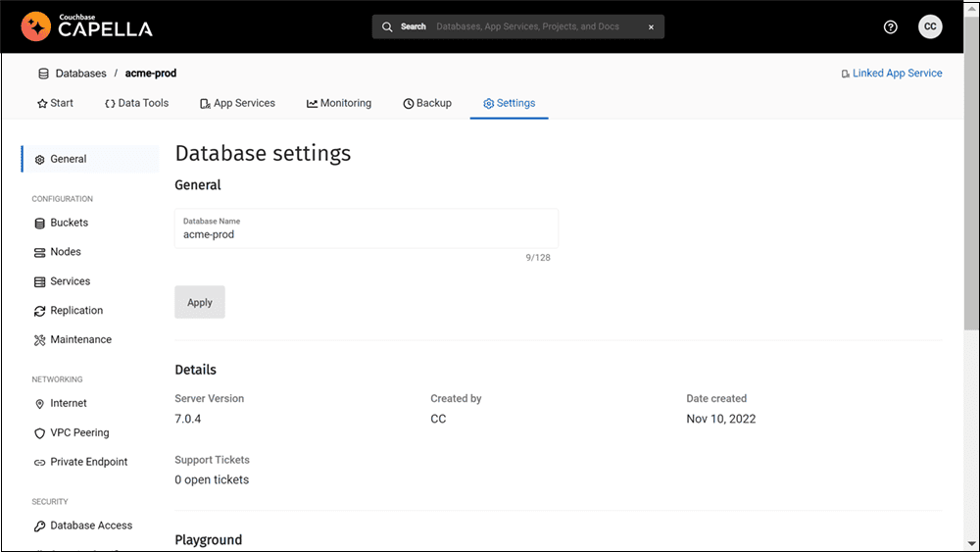Click the '0 open tickets' text
This screenshot has width=980, height=552.
[212, 480]
